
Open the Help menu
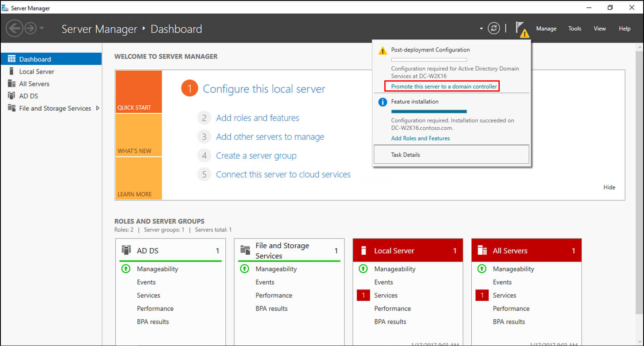625,28
